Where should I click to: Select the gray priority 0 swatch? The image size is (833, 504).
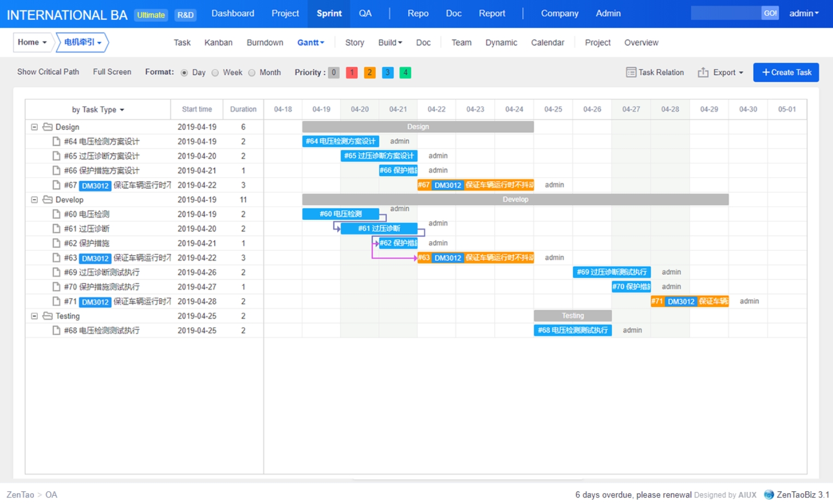[x=334, y=73]
